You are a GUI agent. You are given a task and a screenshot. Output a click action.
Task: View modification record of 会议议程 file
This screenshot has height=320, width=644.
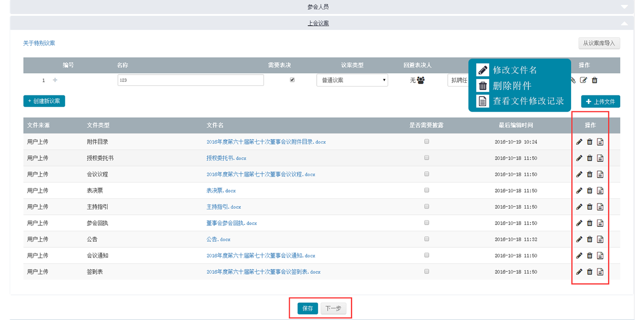point(600,174)
